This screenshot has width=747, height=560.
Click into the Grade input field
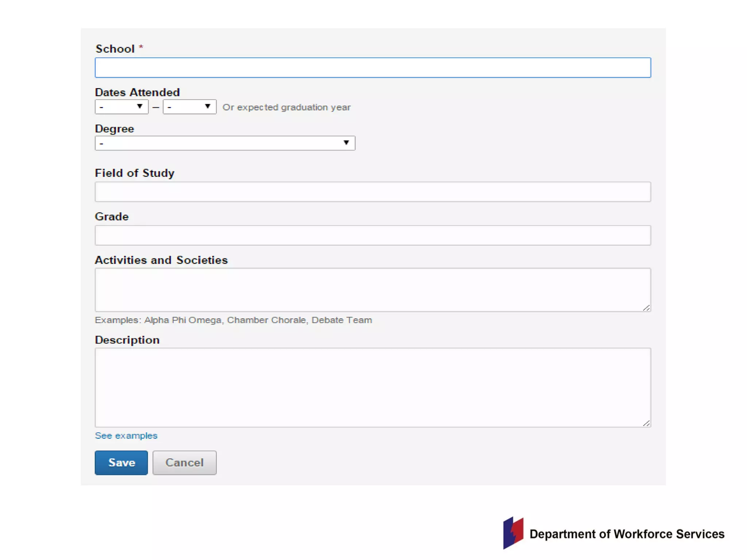[x=373, y=235]
